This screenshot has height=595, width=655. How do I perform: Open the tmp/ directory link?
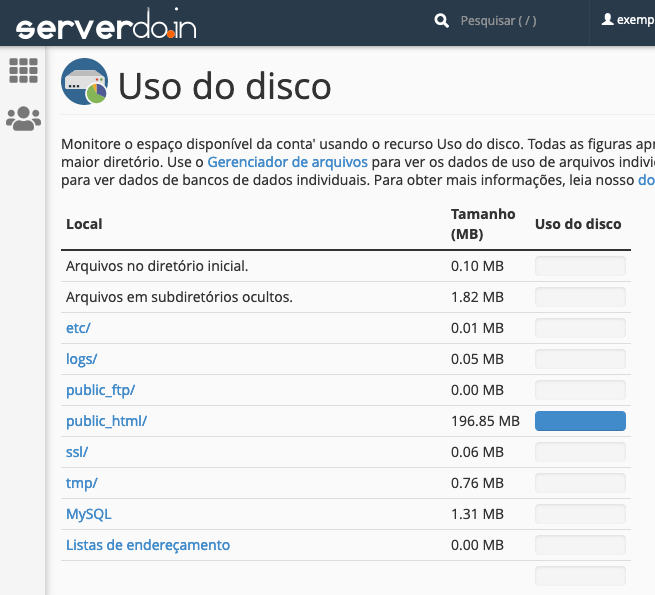pyautogui.click(x=81, y=483)
